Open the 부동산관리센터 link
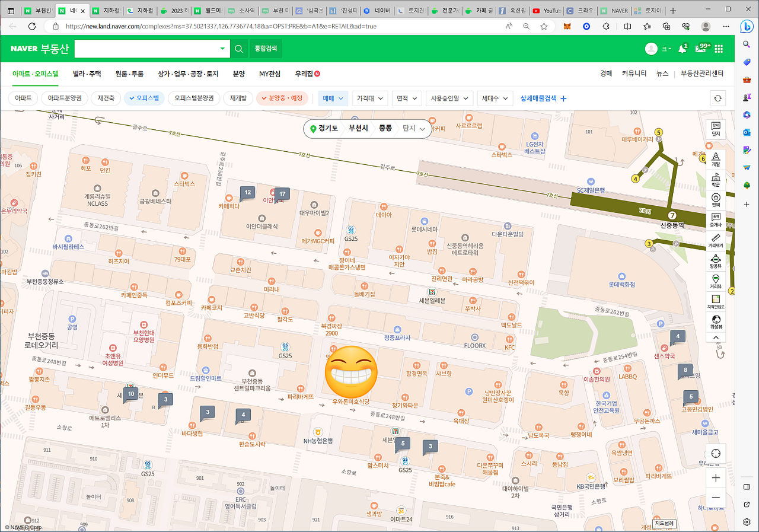The image size is (759, 532). coord(702,74)
